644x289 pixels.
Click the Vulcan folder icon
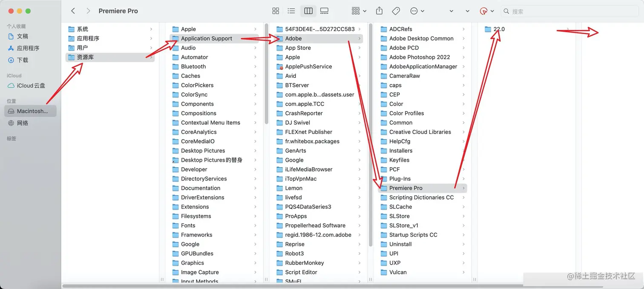point(383,272)
